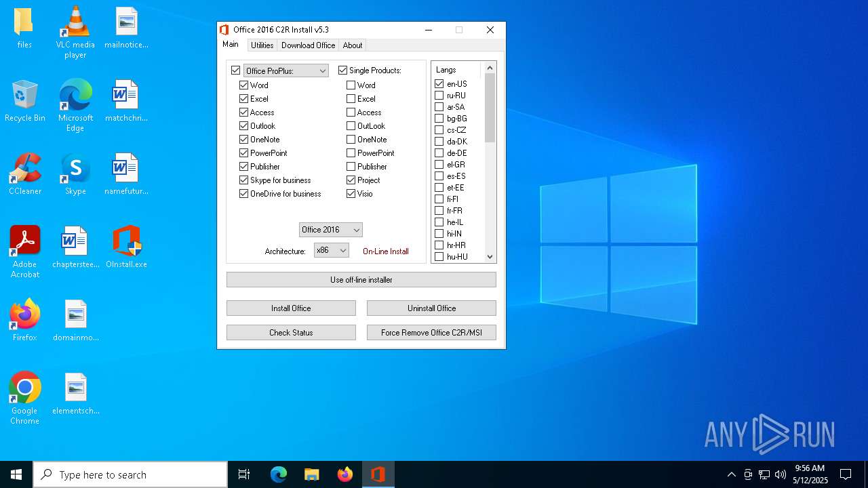Uncheck the Visio single product

pos(351,194)
